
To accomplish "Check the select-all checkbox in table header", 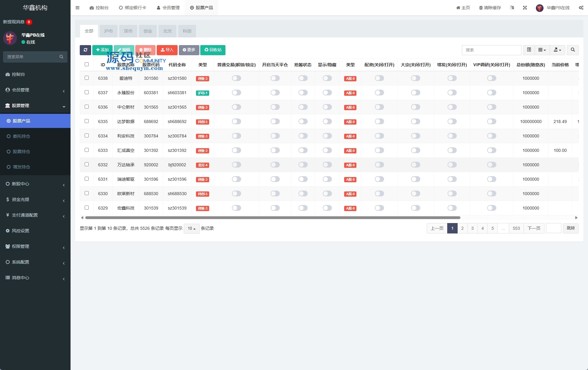I will pos(86,64).
